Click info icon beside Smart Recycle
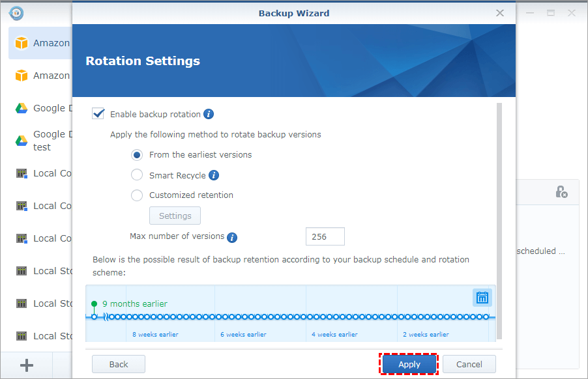This screenshot has height=379, width=588. 214,175
